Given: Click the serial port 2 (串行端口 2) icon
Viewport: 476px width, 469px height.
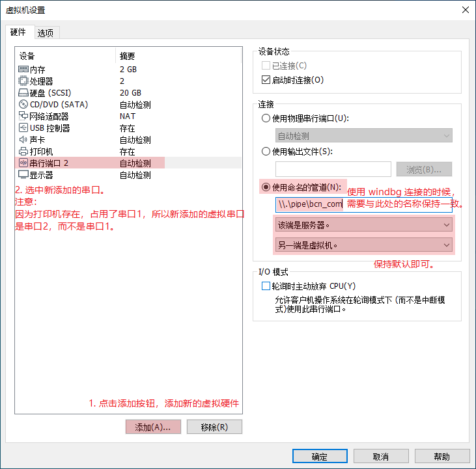Looking at the screenshot, I should [23, 163].
